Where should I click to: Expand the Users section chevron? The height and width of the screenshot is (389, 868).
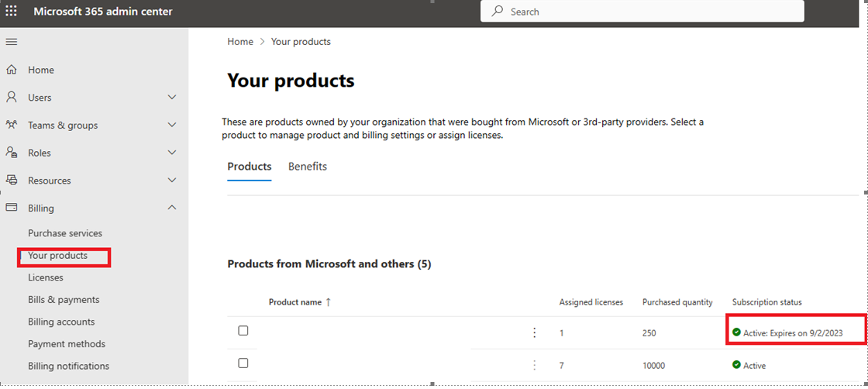pos(172,98)
